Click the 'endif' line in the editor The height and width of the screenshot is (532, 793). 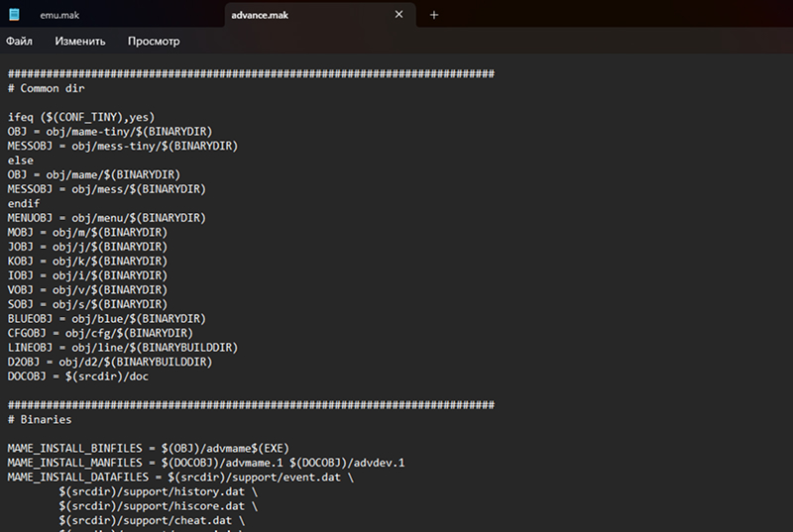coord(24,203)
